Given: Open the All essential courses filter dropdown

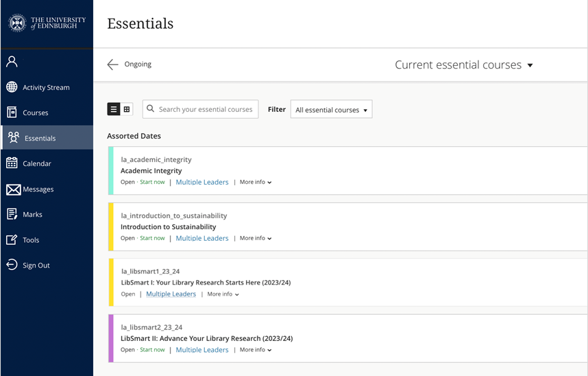Looking at the screenshot, I should click(332, 109).
